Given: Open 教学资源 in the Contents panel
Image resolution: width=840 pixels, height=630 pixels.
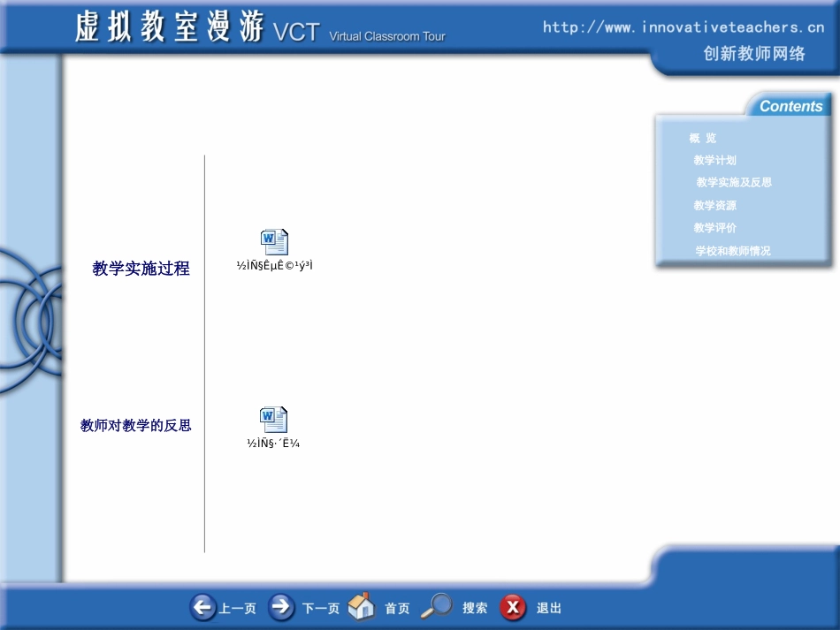Looking at the screenshot, I should (x=714, y=205).
